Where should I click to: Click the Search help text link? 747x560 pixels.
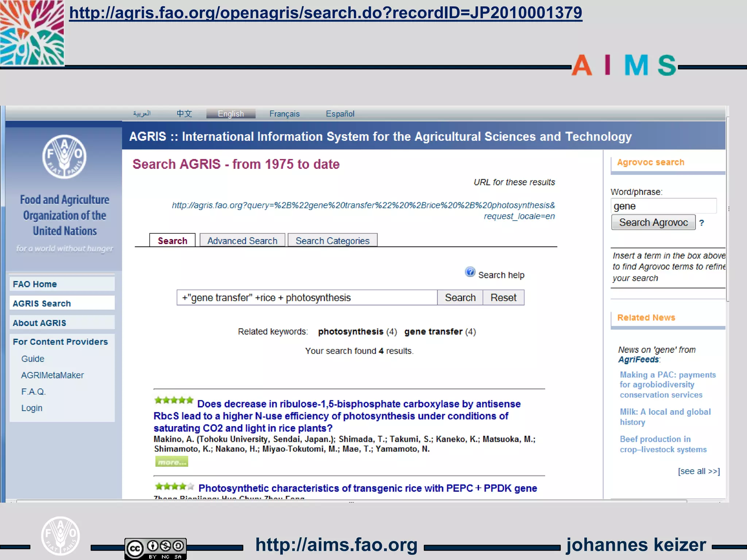(x=501, y=275)
